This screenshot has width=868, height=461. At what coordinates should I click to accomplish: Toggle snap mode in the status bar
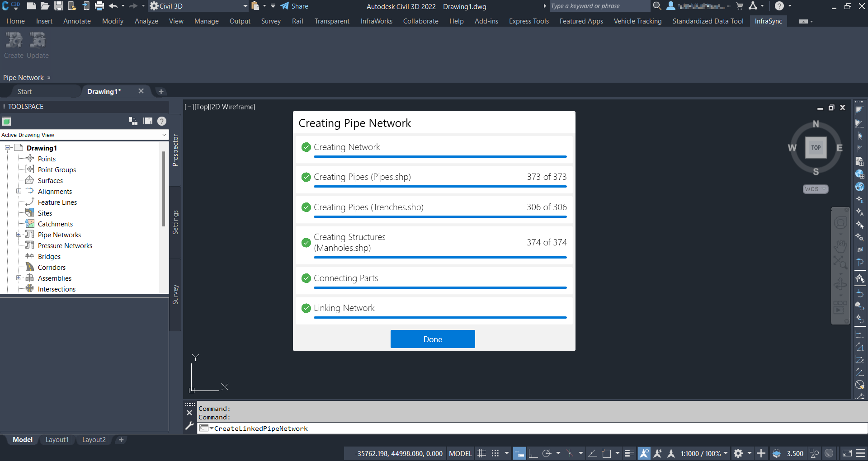(495, 453)
